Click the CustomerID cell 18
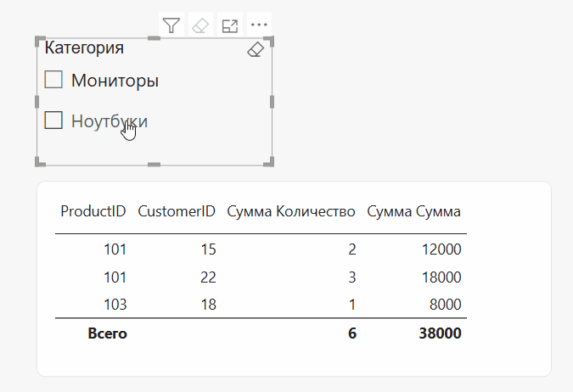Screen dimensions: 573x392 click(x=208, y=305)
